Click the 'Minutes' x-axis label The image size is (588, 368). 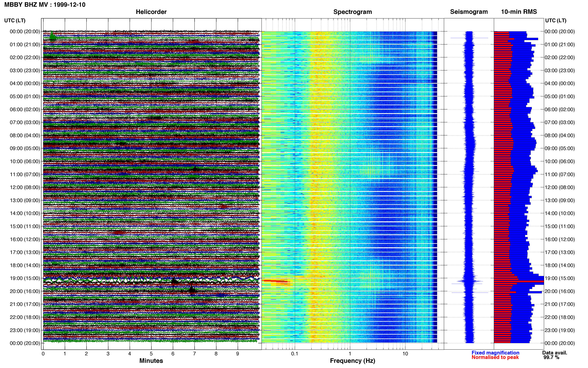151,361
